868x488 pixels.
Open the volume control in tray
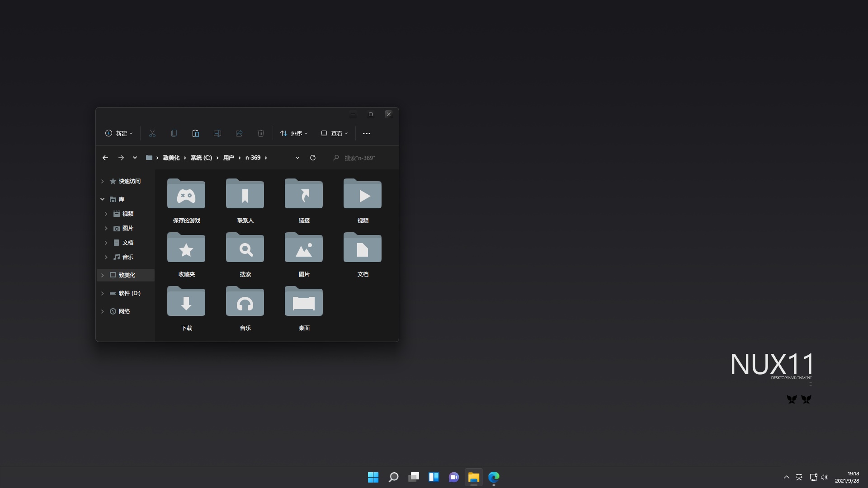(x=824, y=477)
